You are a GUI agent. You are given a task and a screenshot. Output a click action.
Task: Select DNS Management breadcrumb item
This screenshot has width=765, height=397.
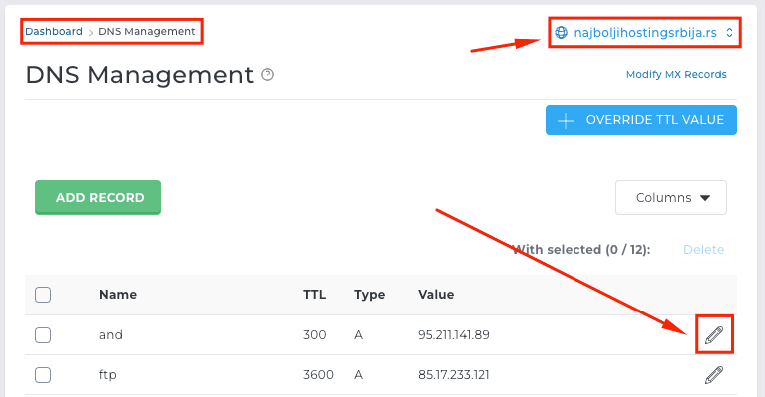[146, 31]
